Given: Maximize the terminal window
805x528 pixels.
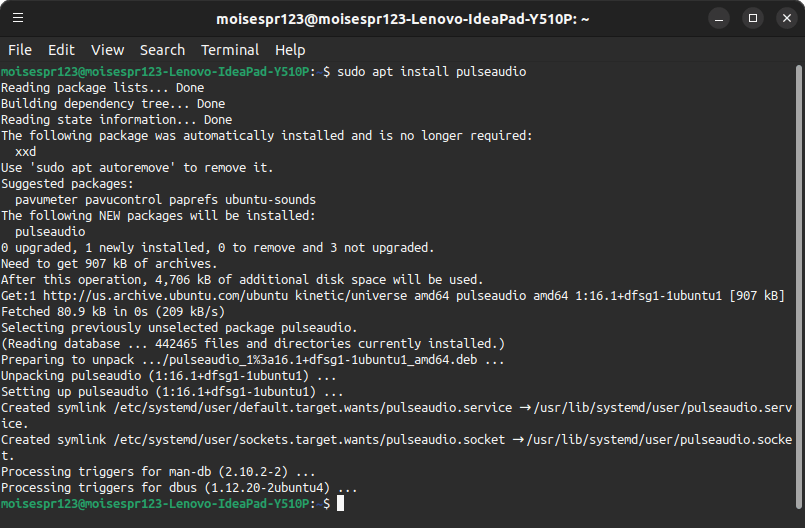Looking at the screenshot, I should click(x=753, y=18).
